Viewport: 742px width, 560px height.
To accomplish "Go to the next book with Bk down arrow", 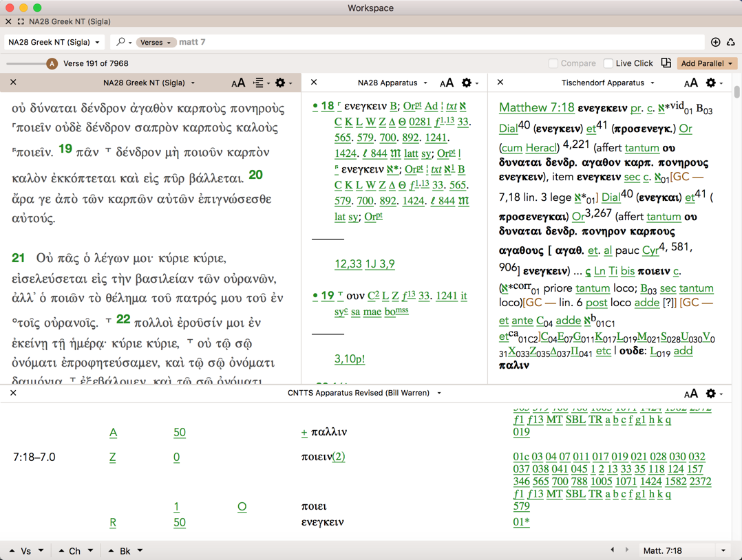I will (140, 550).
